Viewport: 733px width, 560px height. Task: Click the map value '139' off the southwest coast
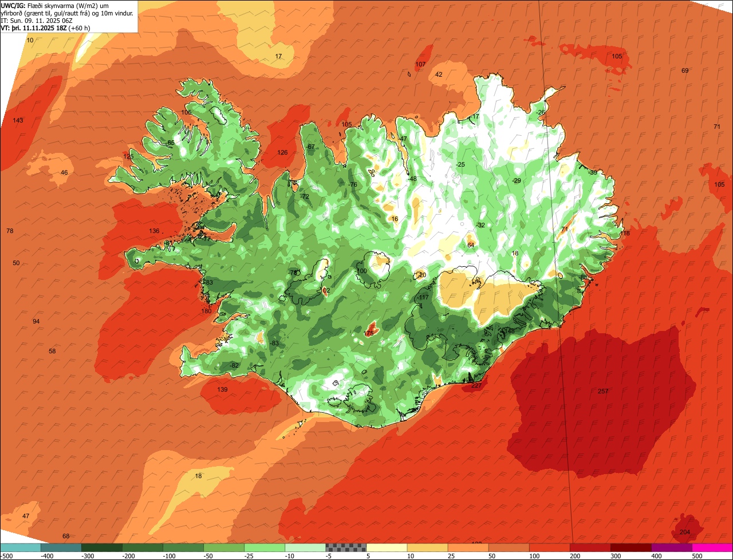pyautogui.click(x=223, y=389)
